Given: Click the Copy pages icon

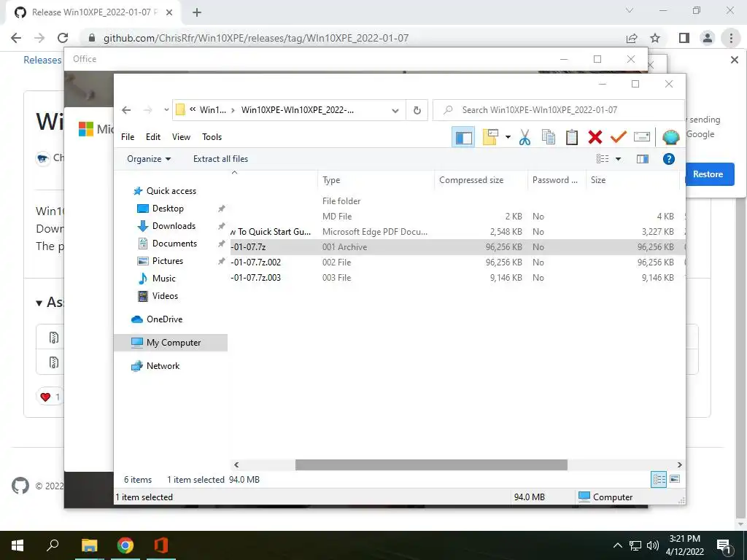Looking at the screenshot, I should pyautogui.click(x=549, y=137).
